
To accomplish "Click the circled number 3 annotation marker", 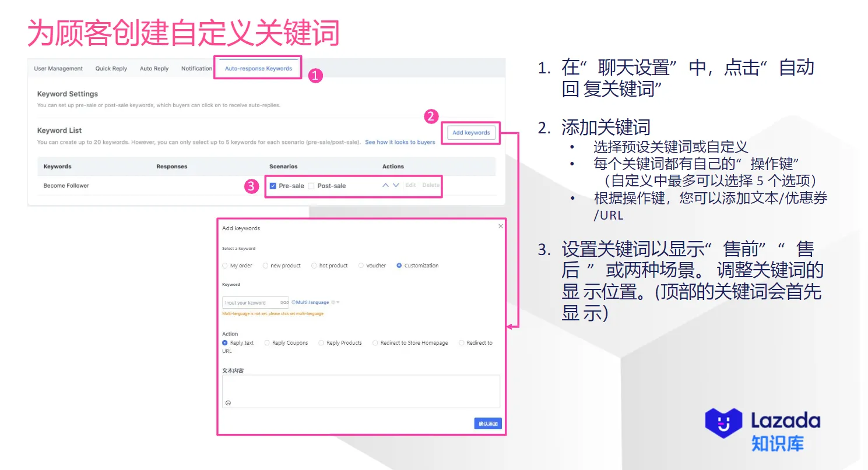I will coord(251,186).
